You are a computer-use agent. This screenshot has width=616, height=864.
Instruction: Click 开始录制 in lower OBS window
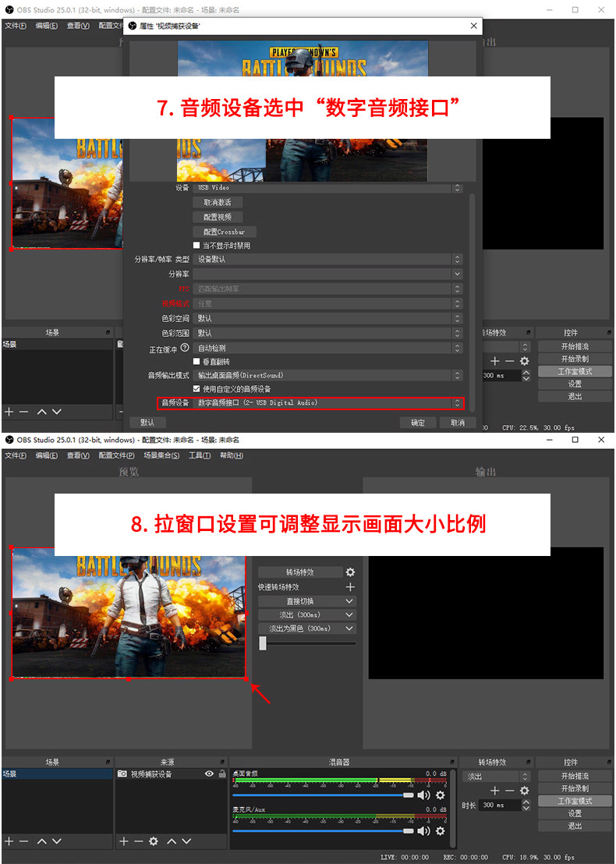coord(575,788)
